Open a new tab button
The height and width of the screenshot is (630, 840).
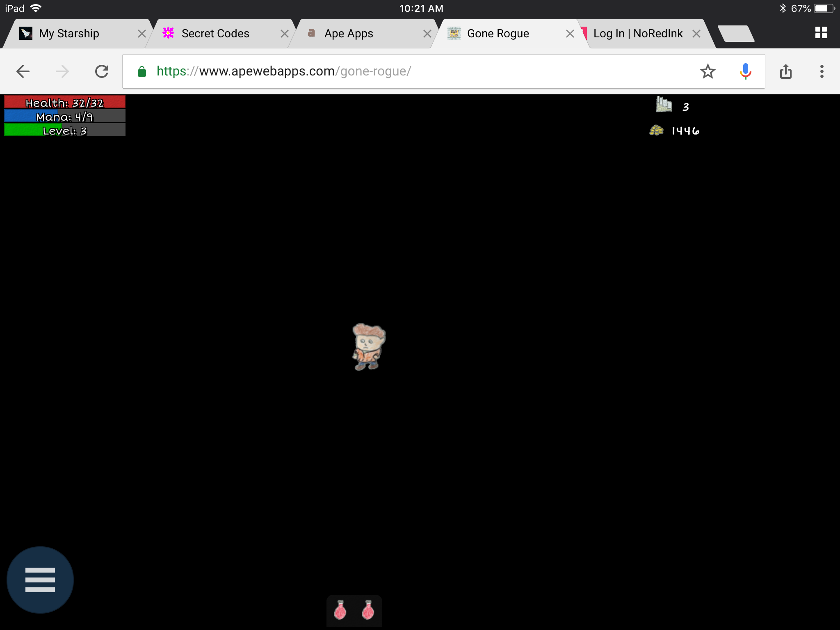coord(736,34)
